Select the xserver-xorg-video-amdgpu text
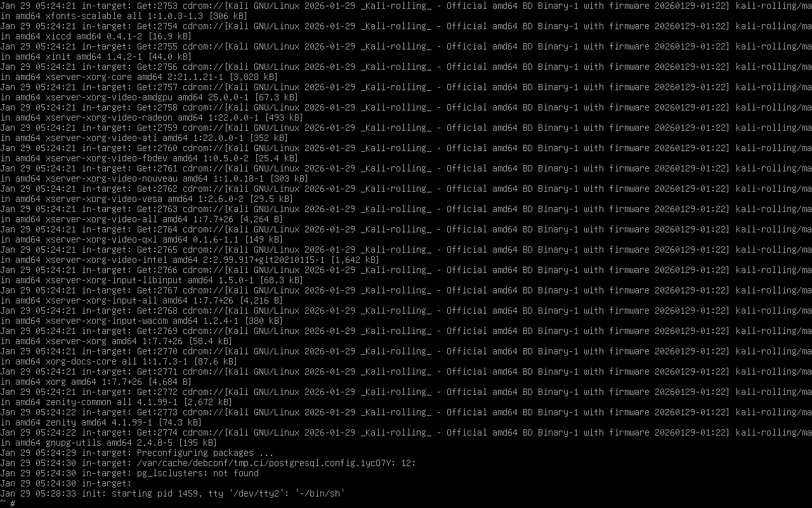 (109, 97)
